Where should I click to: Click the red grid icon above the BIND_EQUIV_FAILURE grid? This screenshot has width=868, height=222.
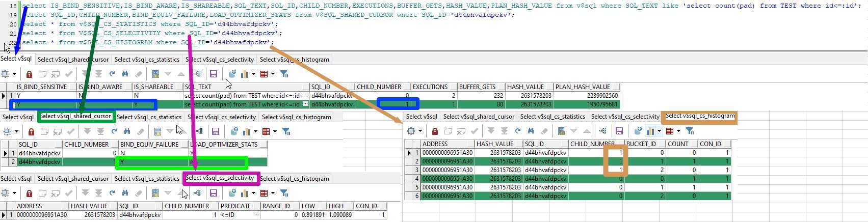[x=266, y=131]
